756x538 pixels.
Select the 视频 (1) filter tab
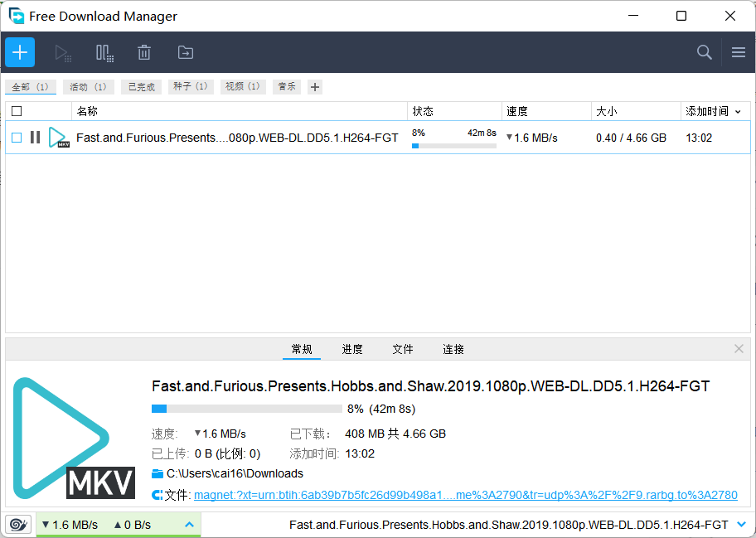pyautogui.click(x=243, y=87)
